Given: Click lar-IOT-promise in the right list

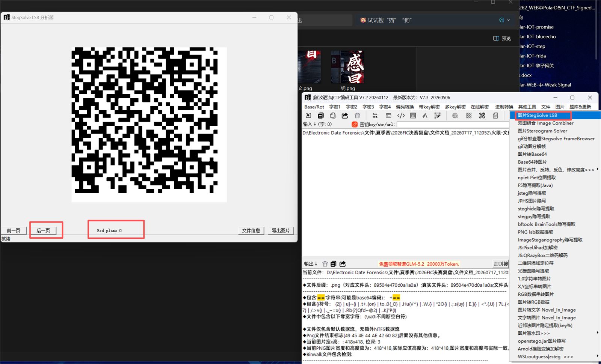Looking at the screenshot, I should pyautogui.click(x=536, y=27).
